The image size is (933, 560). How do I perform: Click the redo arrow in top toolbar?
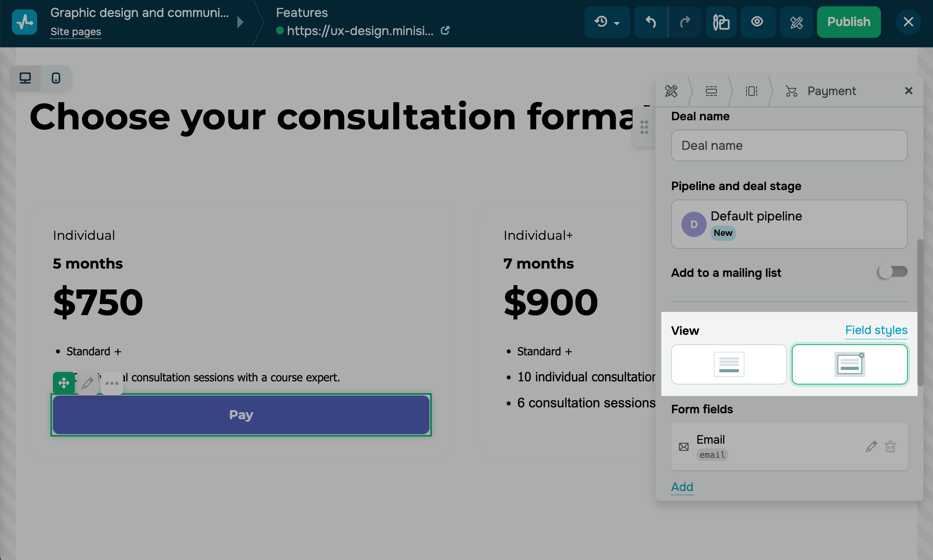click(x=685, y=22)
